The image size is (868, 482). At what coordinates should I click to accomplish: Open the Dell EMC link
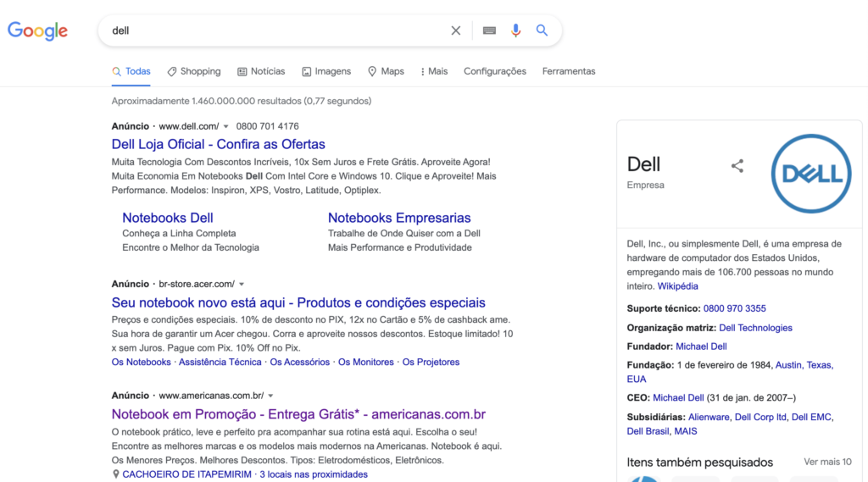(x=811, y=418)
